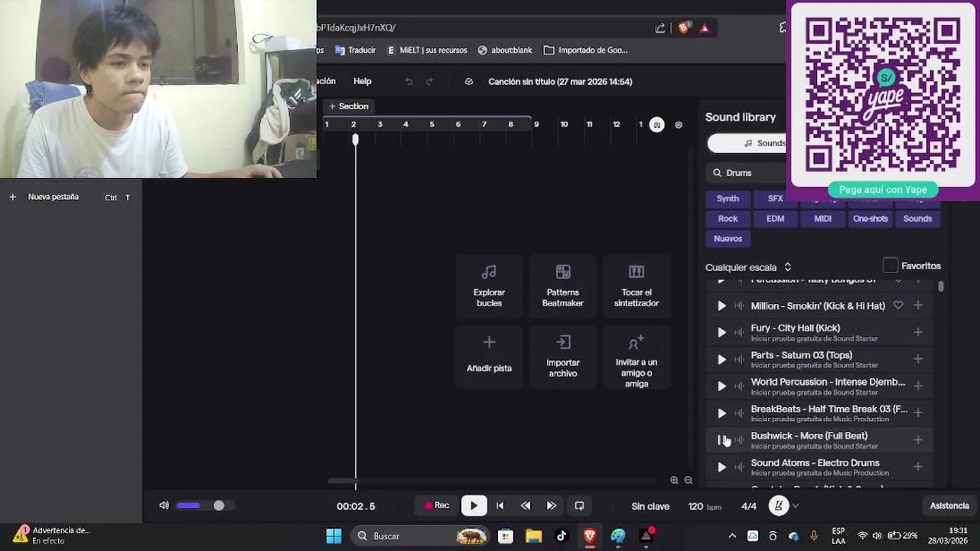This screenshot has height=551, width=980.
Task: Rewind the playhead
Action: [526, 506]
